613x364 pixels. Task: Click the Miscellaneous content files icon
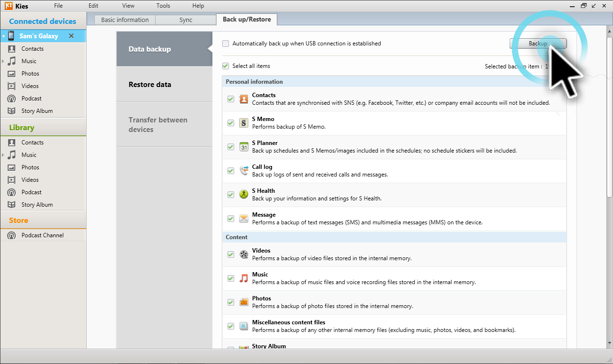(x=244, y=326)
